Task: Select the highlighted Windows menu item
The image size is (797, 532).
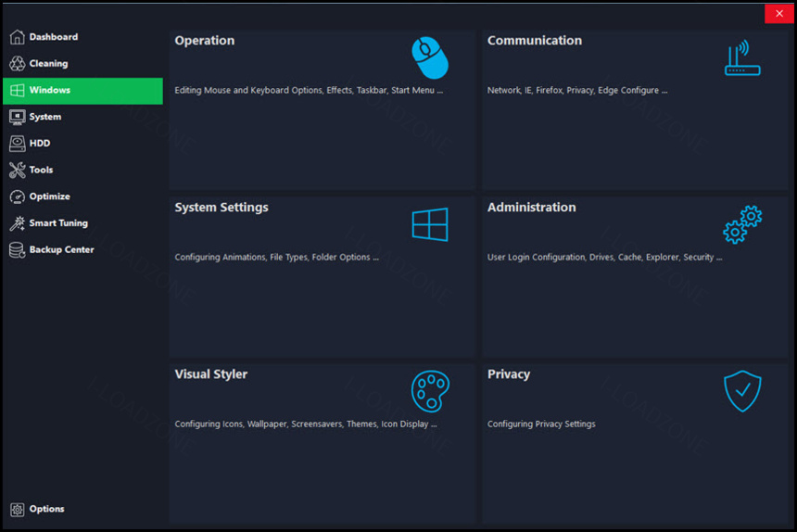Action: click(82, 91)
